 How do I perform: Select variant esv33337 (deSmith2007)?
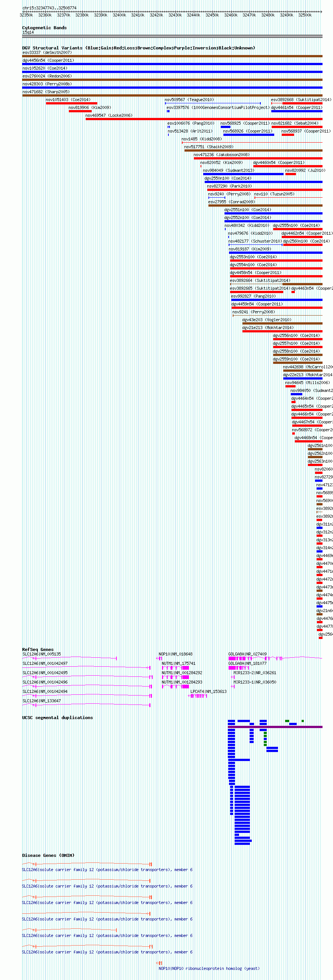pos(172,56)
